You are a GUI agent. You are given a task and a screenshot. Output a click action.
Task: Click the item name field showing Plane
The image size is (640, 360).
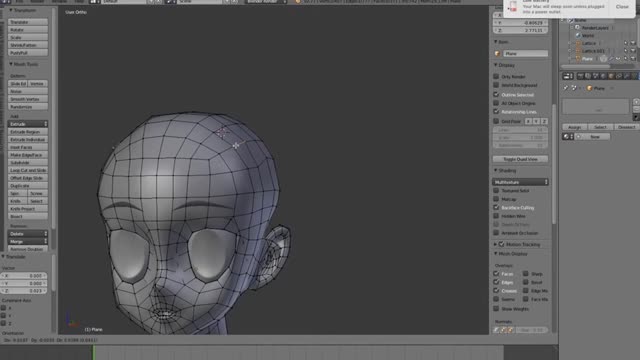(x=525, y=53)
